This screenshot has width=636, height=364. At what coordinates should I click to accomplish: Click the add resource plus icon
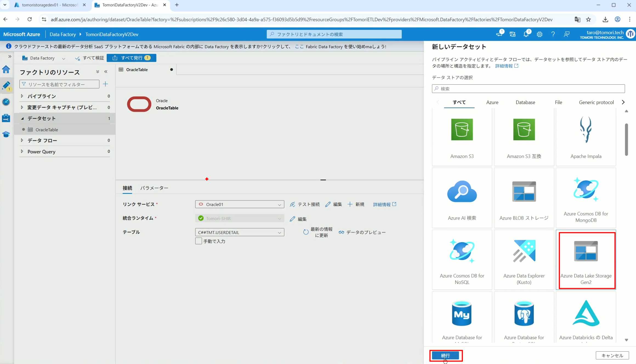pyautogui.click(x=105, y=84)
